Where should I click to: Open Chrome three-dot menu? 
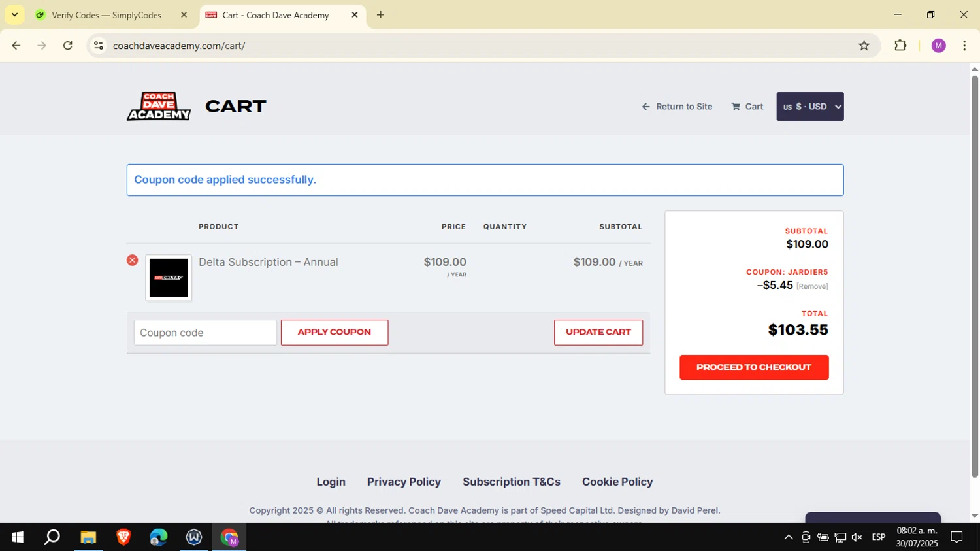coord(964,46)
